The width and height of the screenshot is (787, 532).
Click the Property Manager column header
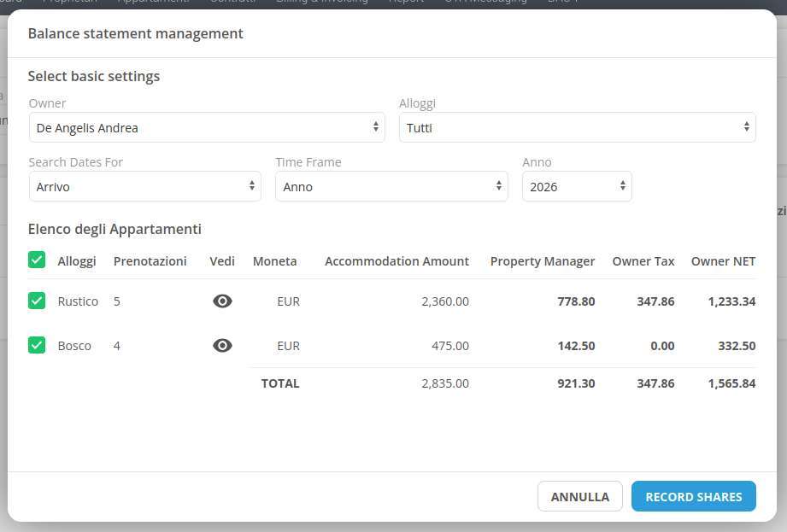tap(542, 261)
